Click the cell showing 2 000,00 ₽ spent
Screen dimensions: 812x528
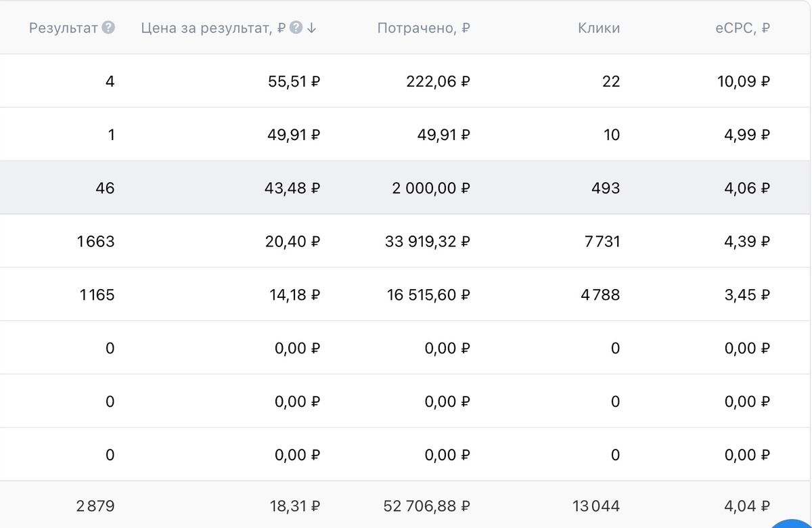tap(429, 188)
